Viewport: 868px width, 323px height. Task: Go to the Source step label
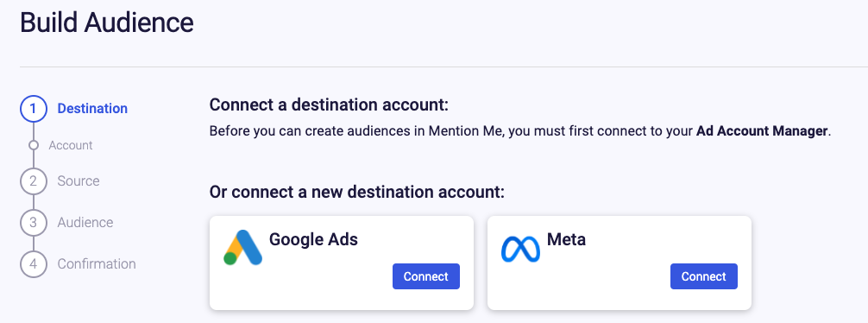pos(79,181)
